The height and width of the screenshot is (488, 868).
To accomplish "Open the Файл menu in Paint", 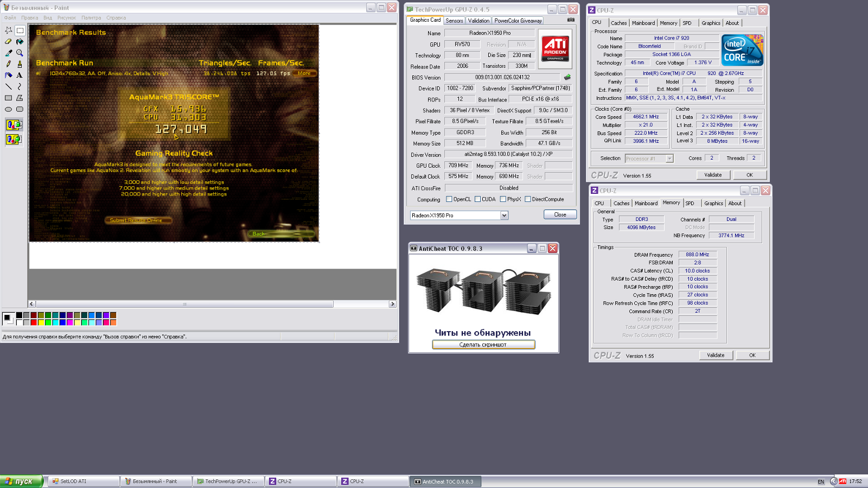I will [10, 18].
